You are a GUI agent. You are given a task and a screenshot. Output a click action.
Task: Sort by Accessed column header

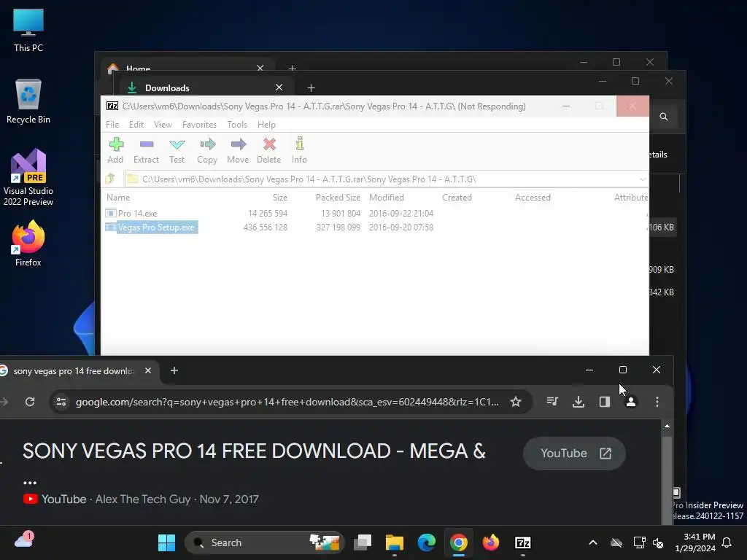tap(532, 197)
